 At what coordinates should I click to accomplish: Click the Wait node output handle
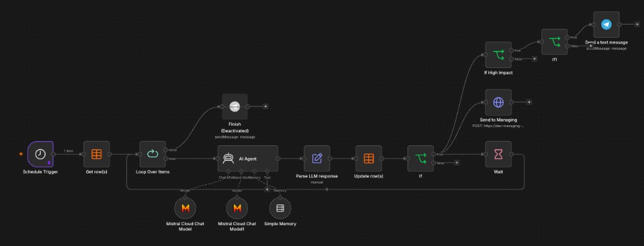(x=512, y=154)
